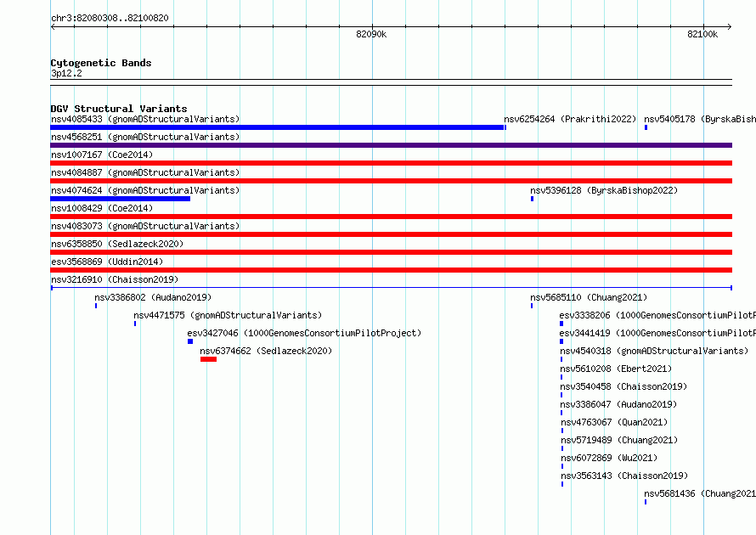The width and height of the screenshot is (756, 535).
Task: Click the nsv1007167 (Coe2014) label
Action: [x=102, y=155]
